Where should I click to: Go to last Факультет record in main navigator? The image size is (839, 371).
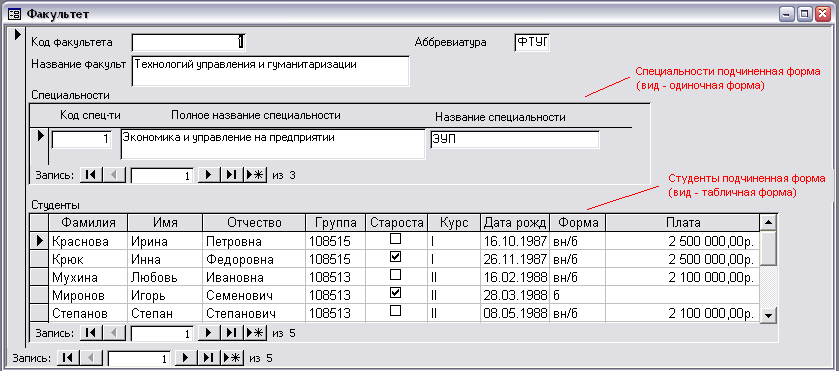pos(209,357)
